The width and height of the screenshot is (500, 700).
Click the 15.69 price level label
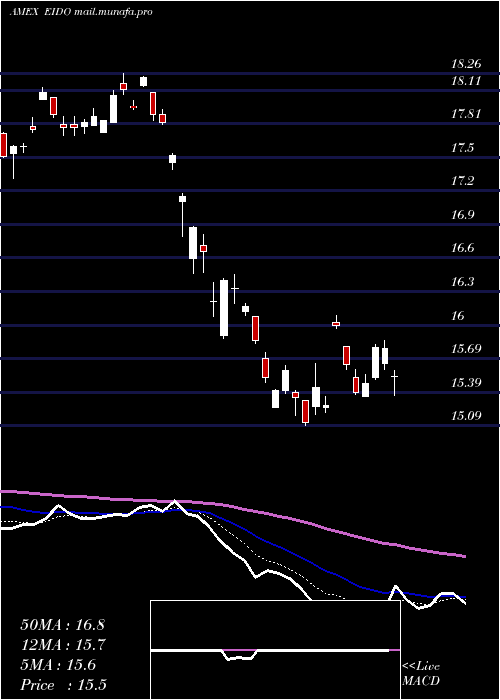tap(466, 349)
